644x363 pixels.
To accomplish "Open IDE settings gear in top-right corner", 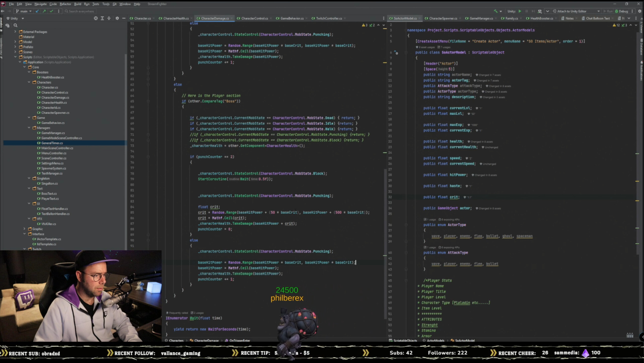I will pyautogui.click(x=640, y=11).
